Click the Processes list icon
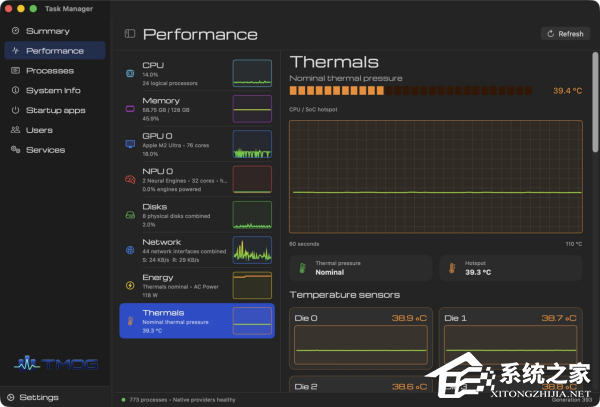This screenshot has height=407, width=600. coord(15,70)
